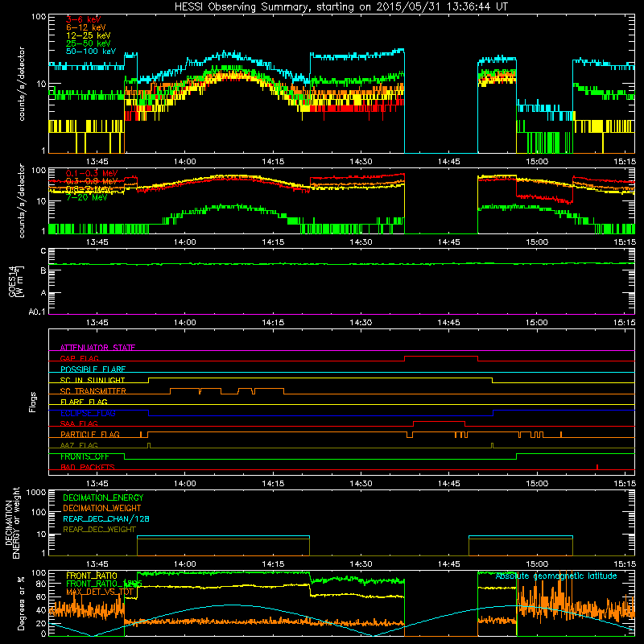Click the DECIMATION_ENERGY legend label

[x=103, y=497]
